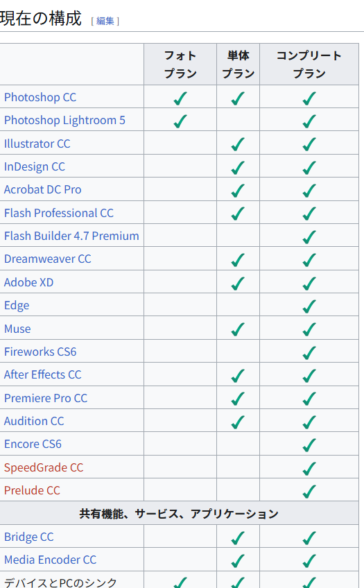The height and width of the screenshot is (588, 364).
Task: Click Lightroom 5 checkmark in コンプリートプラン column
Action: pyautogui.click(x=309, y=121)
